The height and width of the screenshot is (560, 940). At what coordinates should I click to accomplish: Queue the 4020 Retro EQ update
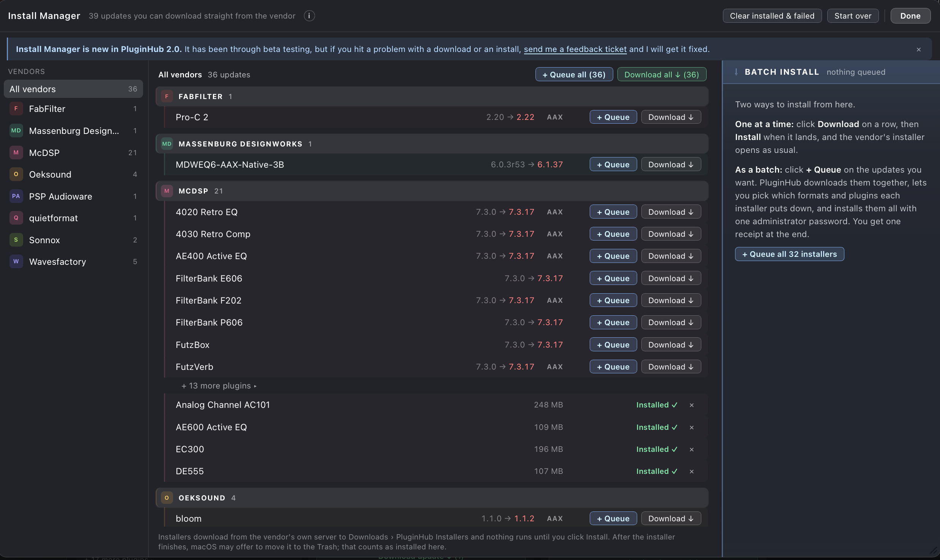click(613, 212)
